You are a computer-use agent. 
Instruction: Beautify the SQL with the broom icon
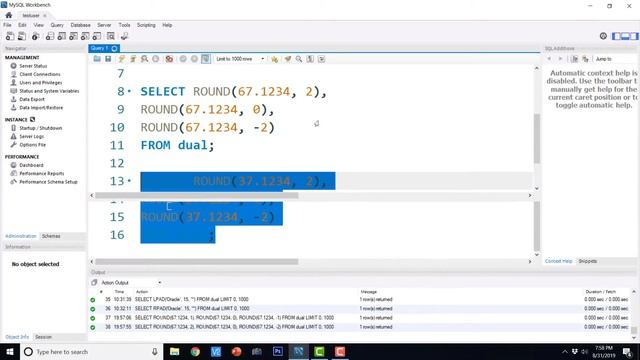[288, 59]
